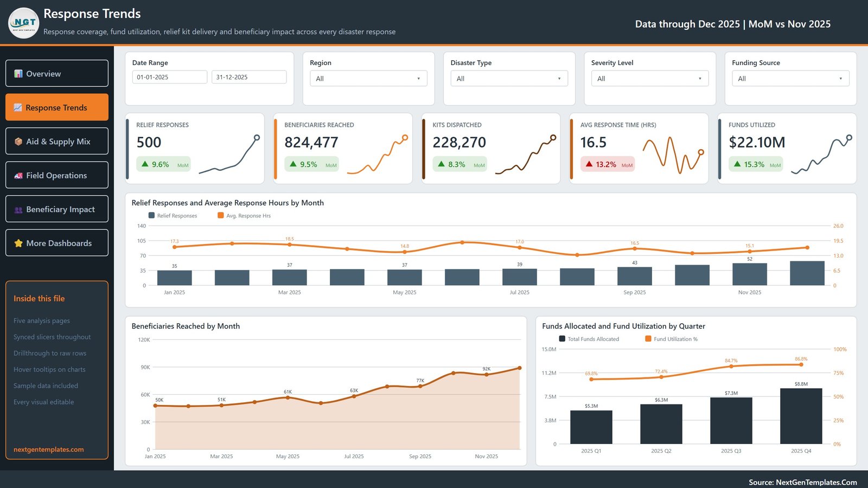The width and height of the screenshot is (868, 488).
Task: Click the end date field 31-12-2025
Action: [x=249, y=77]
